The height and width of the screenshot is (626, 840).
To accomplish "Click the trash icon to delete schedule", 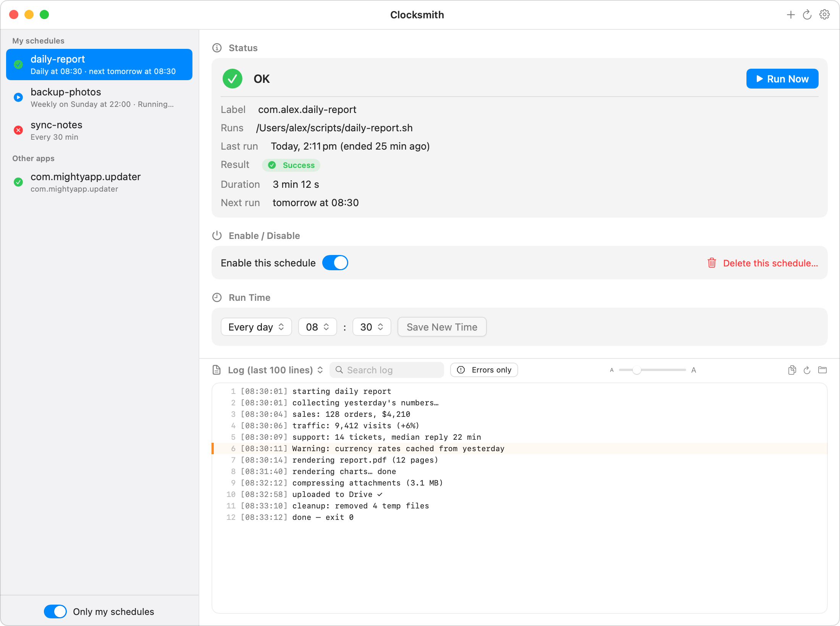I will pyautogui.click(x=712, y=263).
